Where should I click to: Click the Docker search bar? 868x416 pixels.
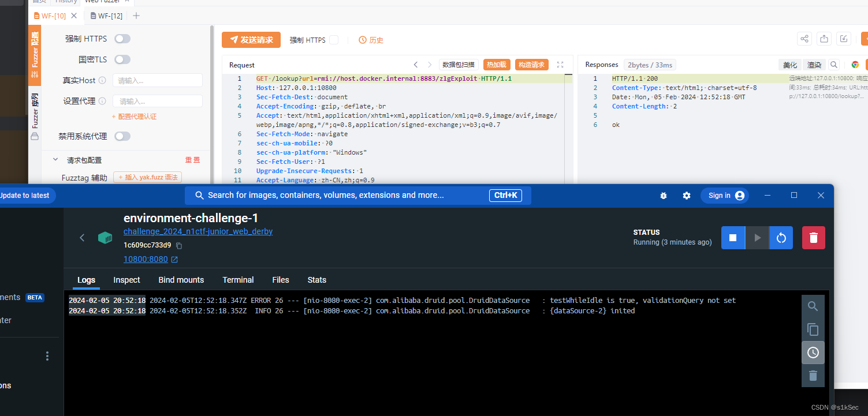[358, 195]
